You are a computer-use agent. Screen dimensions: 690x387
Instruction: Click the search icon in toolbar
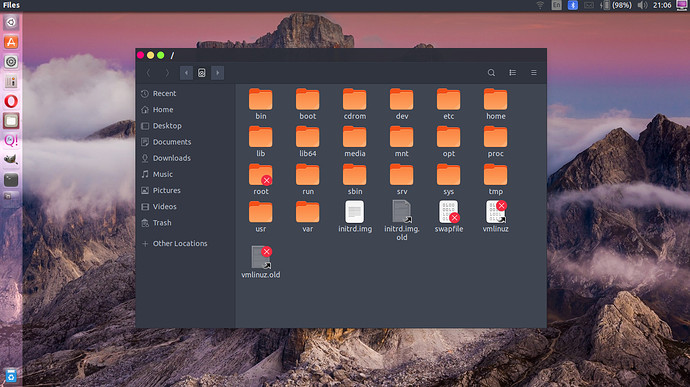point(491,73)
